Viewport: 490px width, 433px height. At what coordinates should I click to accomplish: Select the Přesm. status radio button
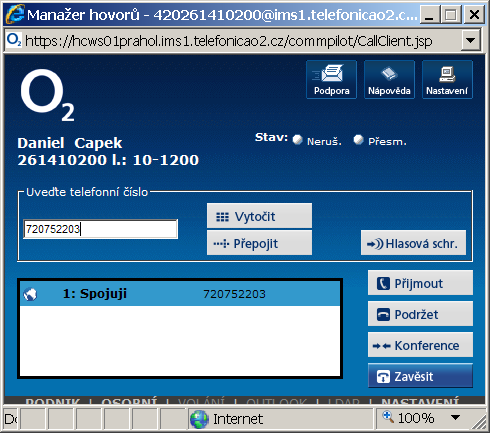(359, 140)
